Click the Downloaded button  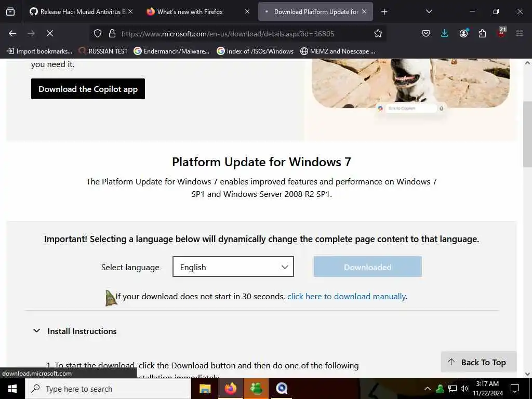click(368, 267)
